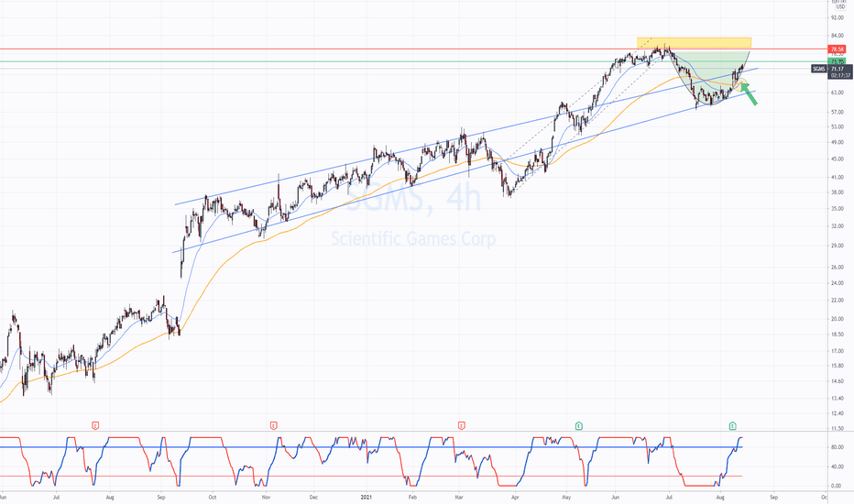Click the 57.00 price axis label
854x504 pixels.
(838, 112)
